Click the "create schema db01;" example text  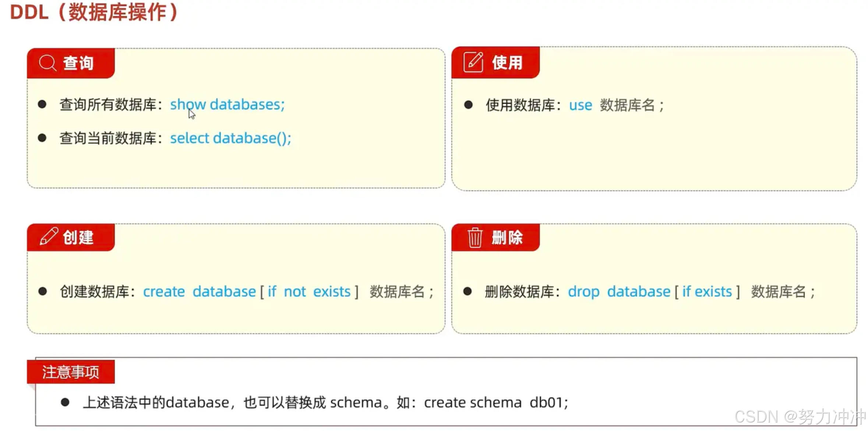click(x=496, y=403)
